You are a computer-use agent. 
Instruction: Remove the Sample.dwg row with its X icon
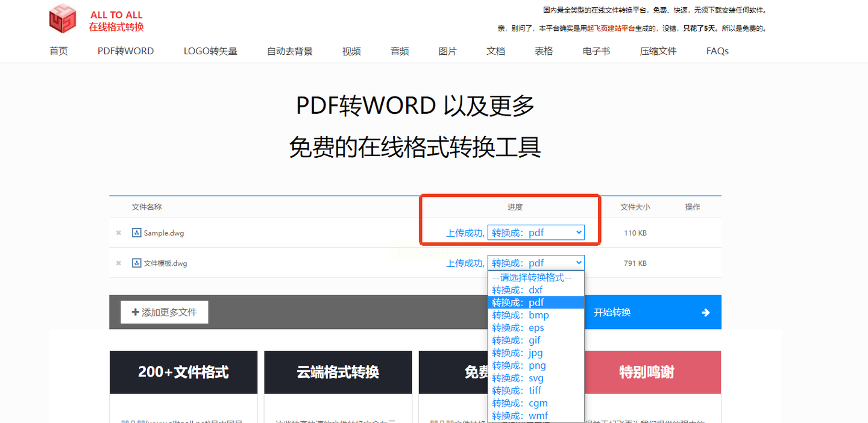click(119, 233)
